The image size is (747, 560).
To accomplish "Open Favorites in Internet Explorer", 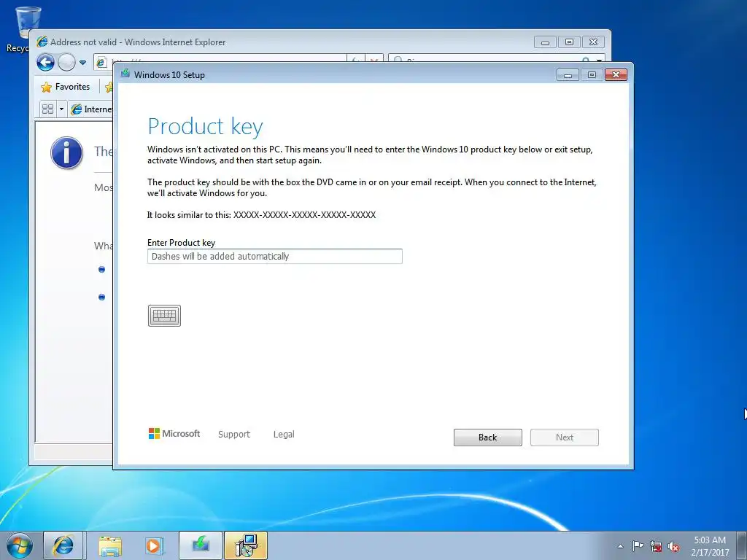I will [66, 87].
